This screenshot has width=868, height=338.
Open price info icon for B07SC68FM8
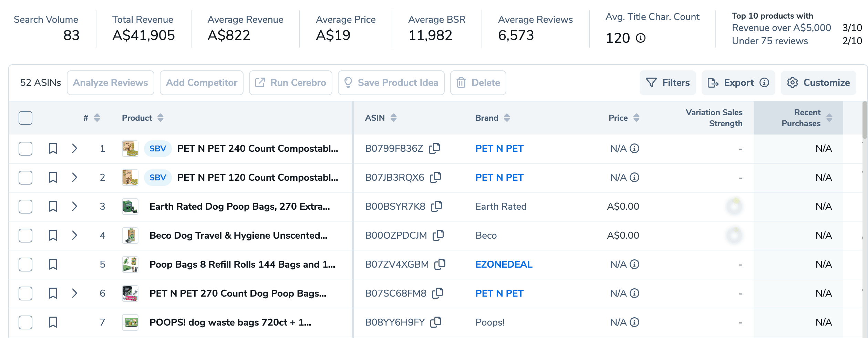click(x=634, y=293)
